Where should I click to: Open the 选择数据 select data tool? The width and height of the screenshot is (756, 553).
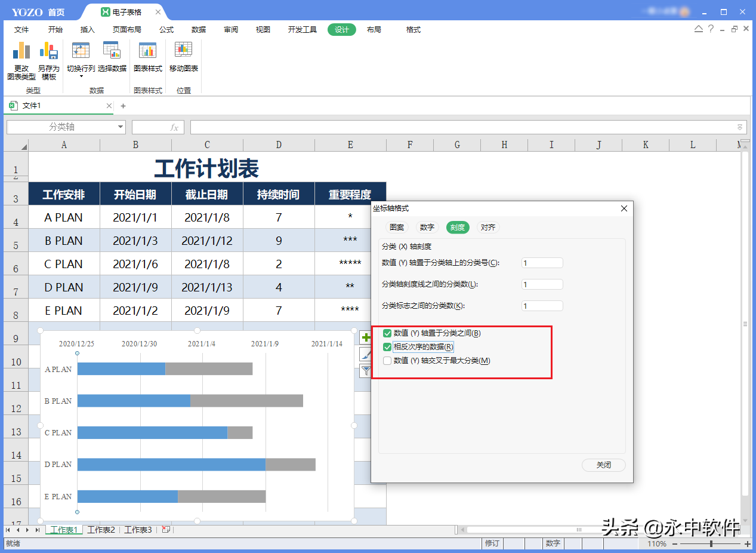point(112,51)
